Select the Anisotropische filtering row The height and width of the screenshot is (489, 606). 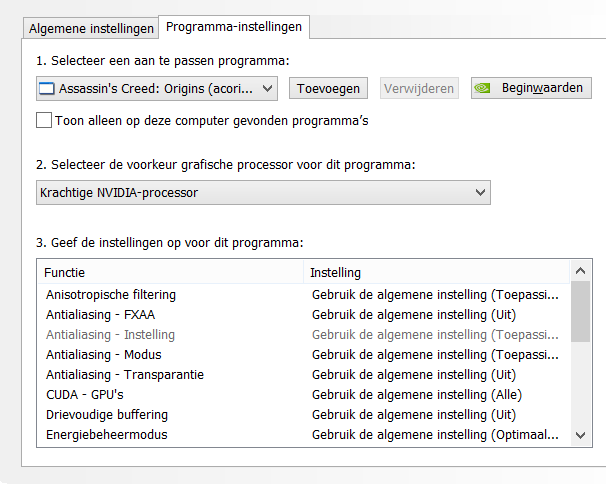point(111,295)
